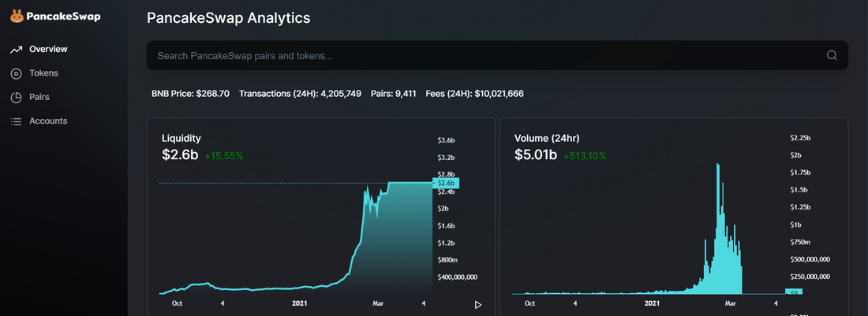Click the play arrow under Liquidity chart
Viewport: 868px width, 316px height.
coord(478,304)
